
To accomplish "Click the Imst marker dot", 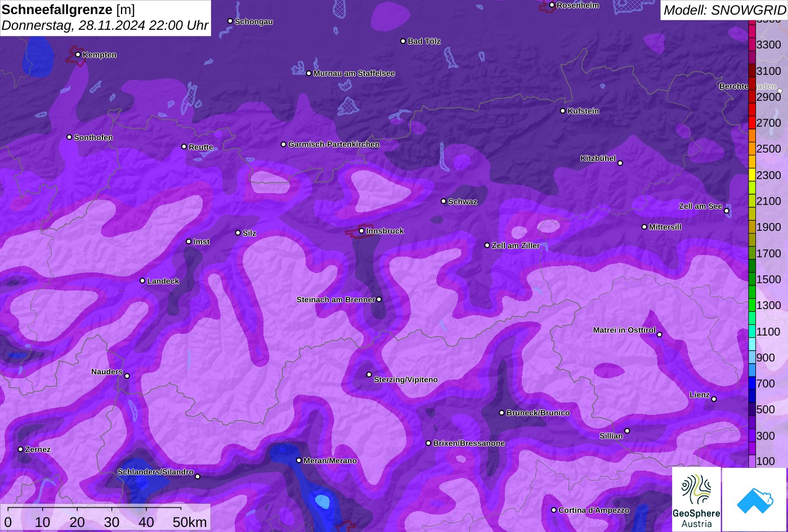I will 189,242.
